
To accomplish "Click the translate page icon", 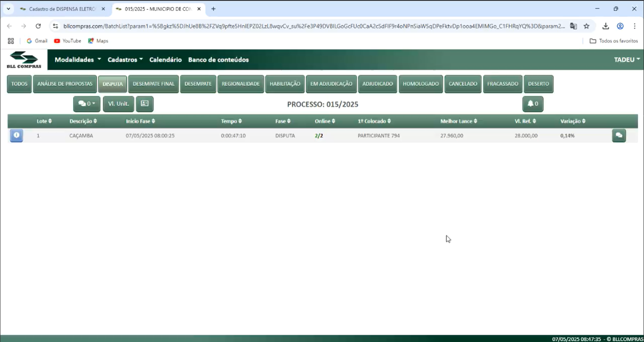I will [573, 26].
